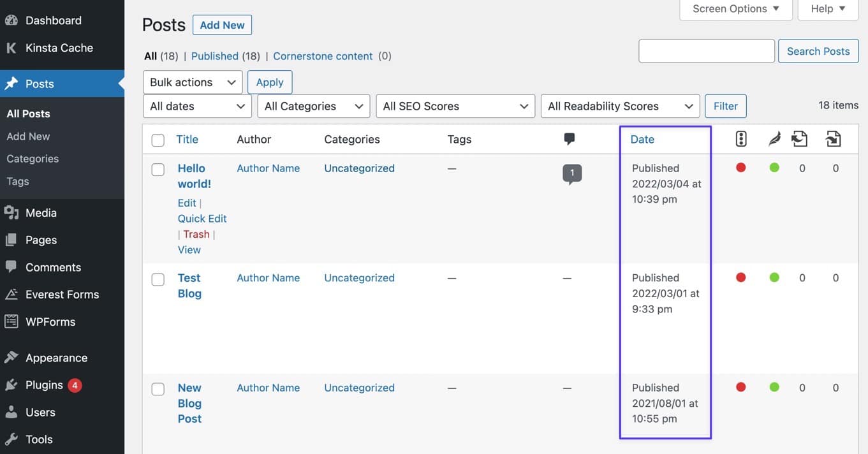Open the Everest Forms plugin
The image size is (868, 454).
coord(62,294)
